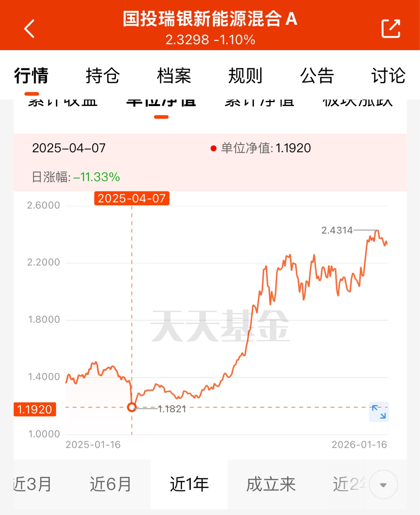This screenshot has height=515, width=420.
Task: Open the 规则 tab
Action: [x=245, y=76]
